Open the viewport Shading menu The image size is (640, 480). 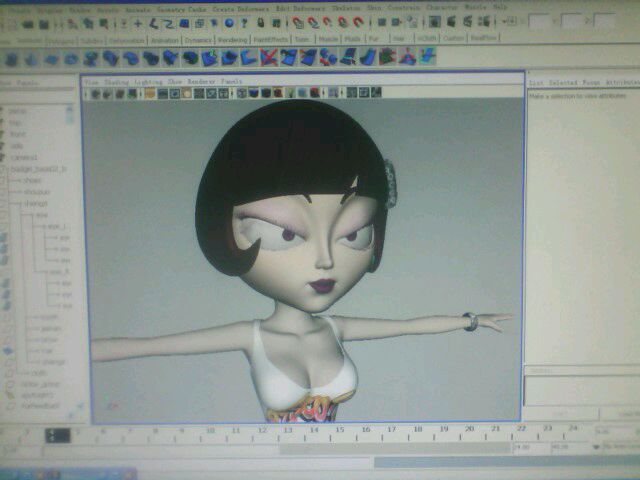tap(116, 82)
